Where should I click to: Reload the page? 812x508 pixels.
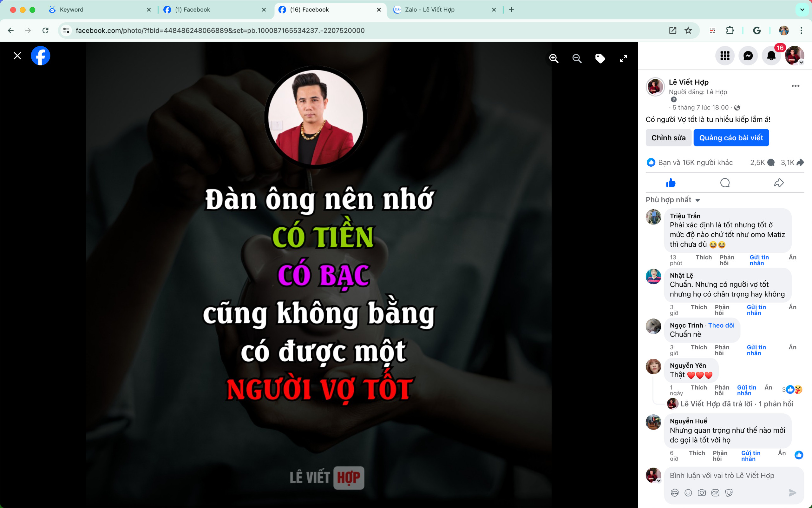click(x=45, y=30)
